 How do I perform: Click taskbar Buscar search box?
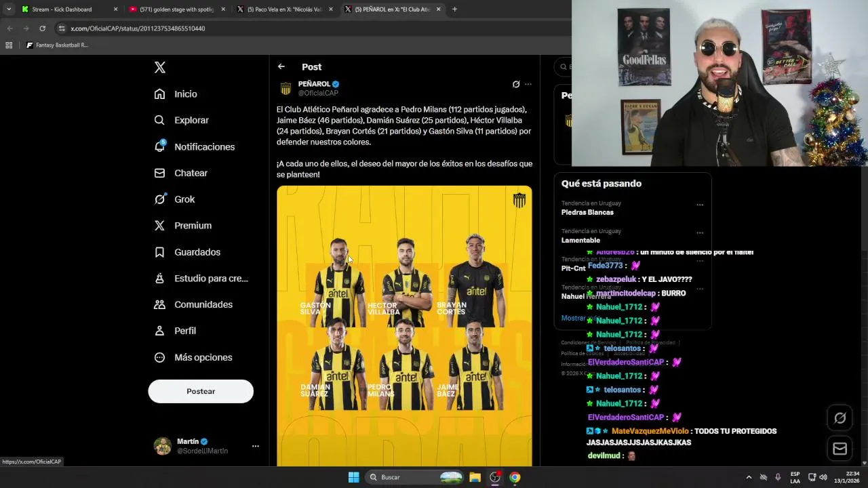(x=415, y=477)
